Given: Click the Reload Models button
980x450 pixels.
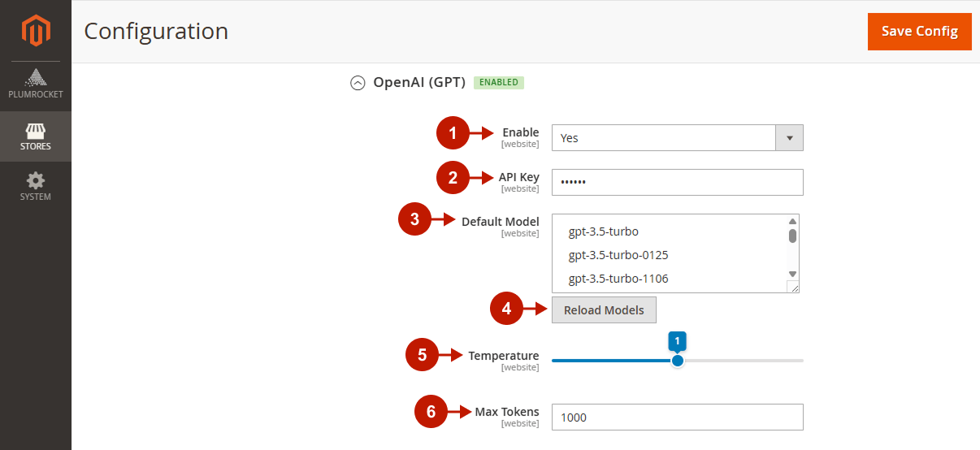Looking at the screenshot, I should [x=604, y=310].
